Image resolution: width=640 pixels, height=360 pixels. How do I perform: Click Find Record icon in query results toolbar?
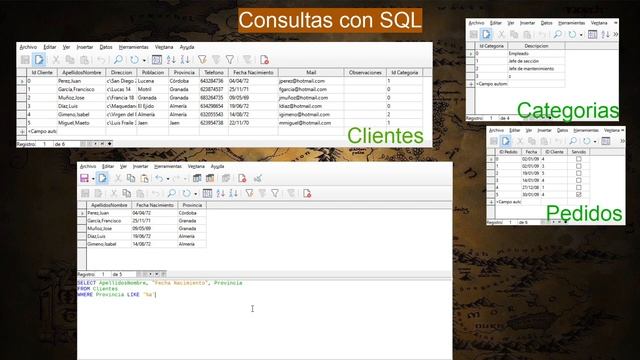pyautogui.click(x=171, y=193)
